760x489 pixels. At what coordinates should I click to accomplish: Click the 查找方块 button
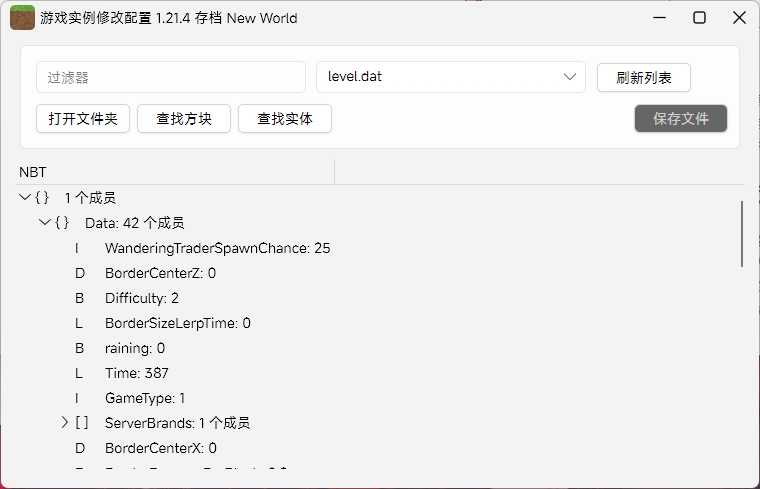point(184,119)
